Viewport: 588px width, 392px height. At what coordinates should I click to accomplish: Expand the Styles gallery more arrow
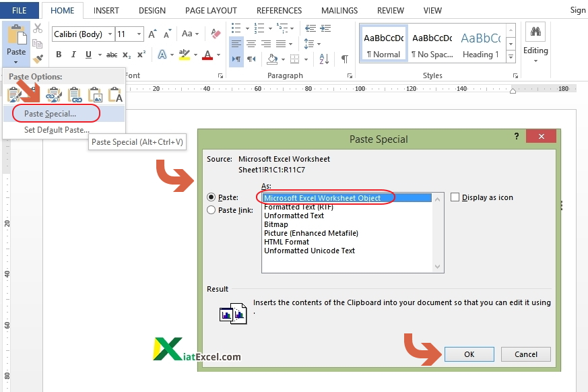[511, 55]
